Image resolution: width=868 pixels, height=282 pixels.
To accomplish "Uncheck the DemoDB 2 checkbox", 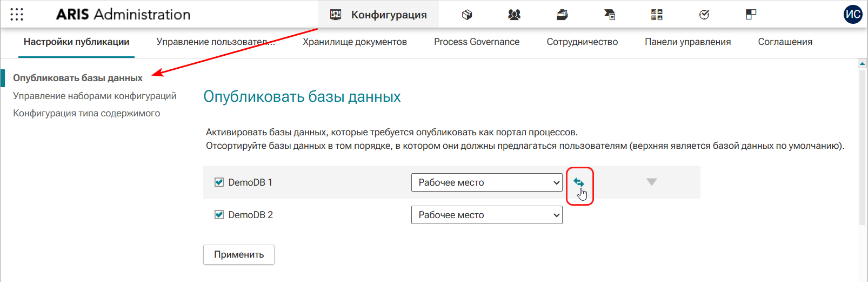I will point(219,215).
